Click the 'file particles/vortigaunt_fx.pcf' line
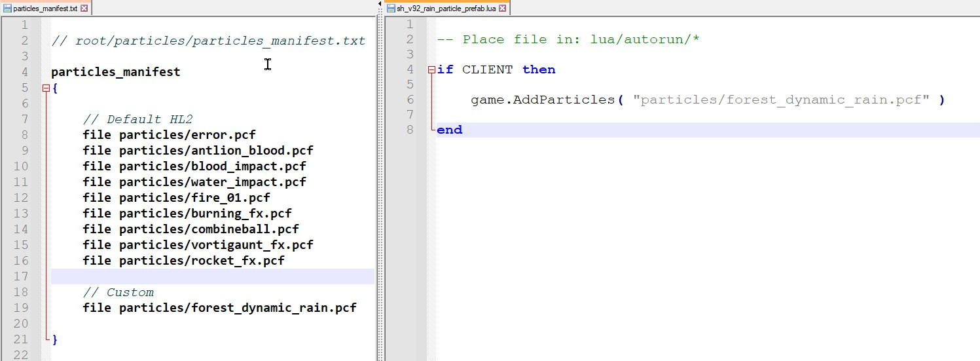This screenshot has height=361, width=980. click(198, 245)
